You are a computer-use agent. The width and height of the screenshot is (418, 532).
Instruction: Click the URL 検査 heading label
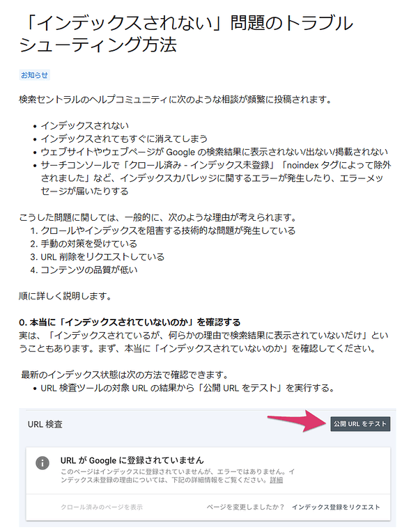pyautogui.click(x=45, y=424)
